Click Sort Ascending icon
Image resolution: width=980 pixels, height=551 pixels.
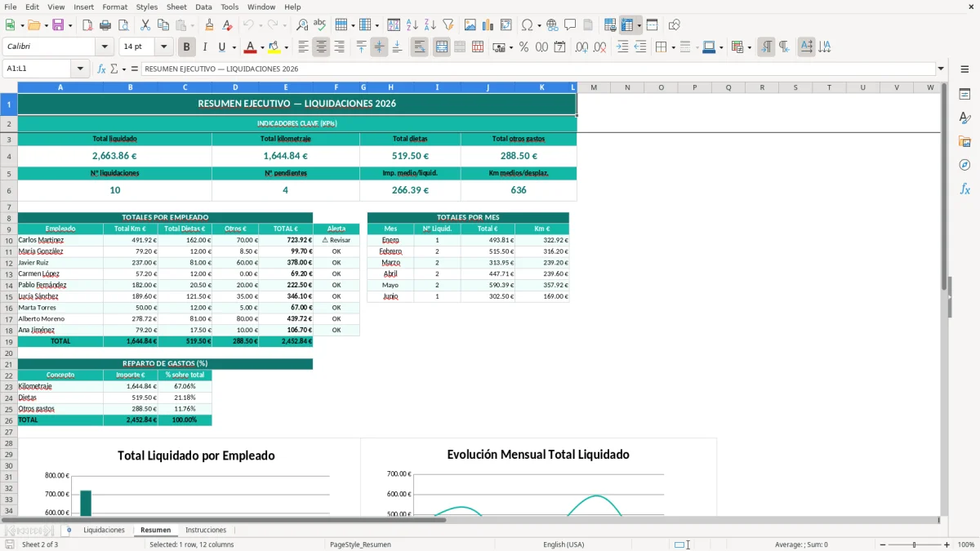[x=412, y=25]
